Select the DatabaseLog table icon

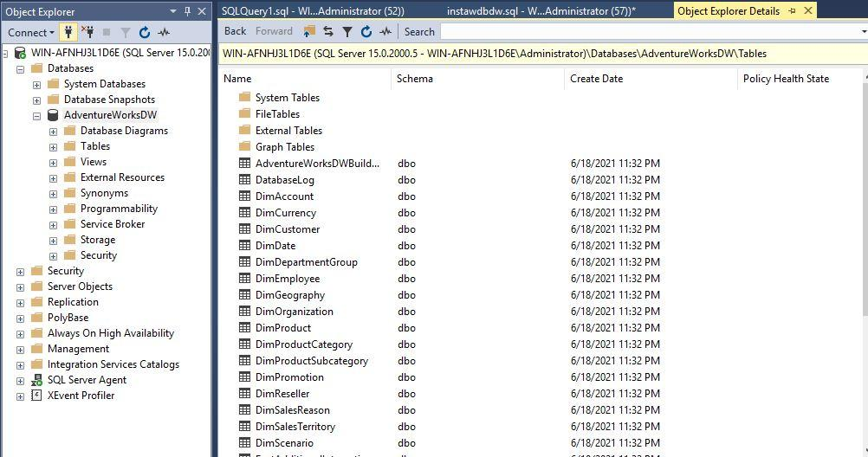pyautogui.click(x=244, y=179)
